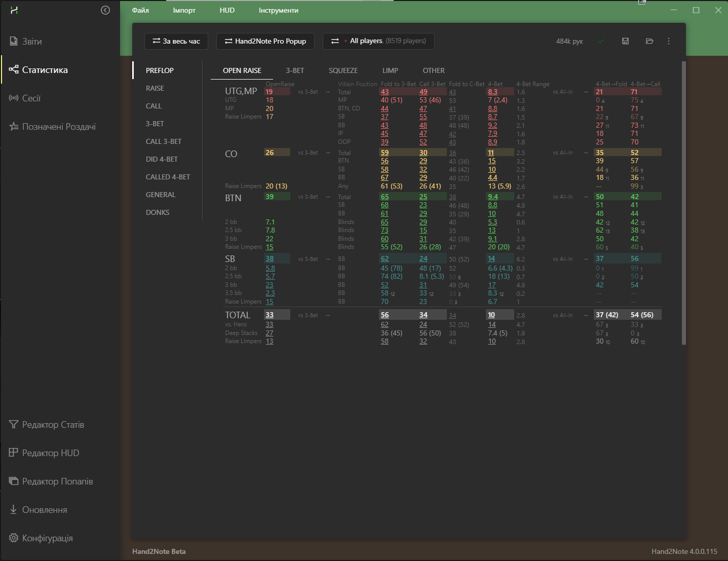The image size is (728, 561).
Task: Collapse the sidebar with the arrow icon
Action: [105, 10]
